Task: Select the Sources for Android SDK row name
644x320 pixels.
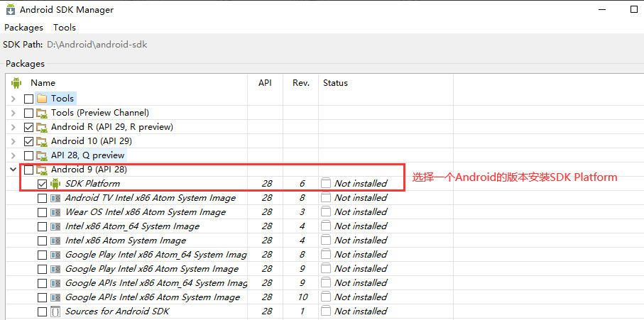Action: pyautogui.click(x=117, y=311)
